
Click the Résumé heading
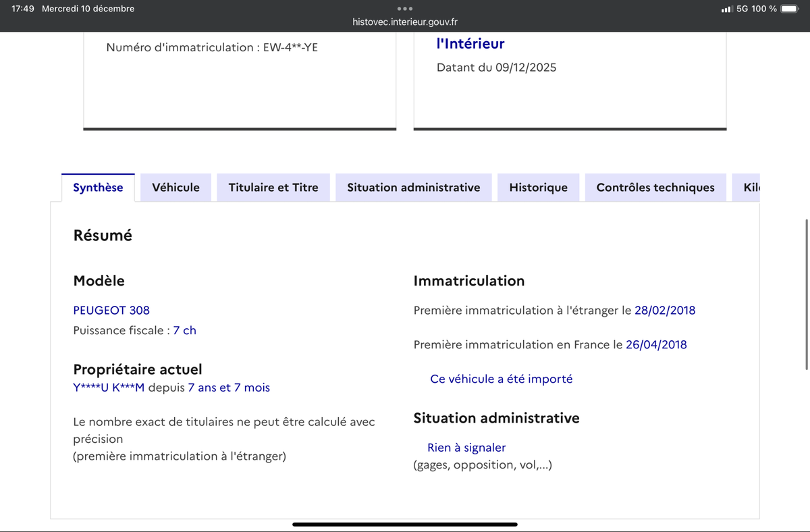click(x=103, y=236)
